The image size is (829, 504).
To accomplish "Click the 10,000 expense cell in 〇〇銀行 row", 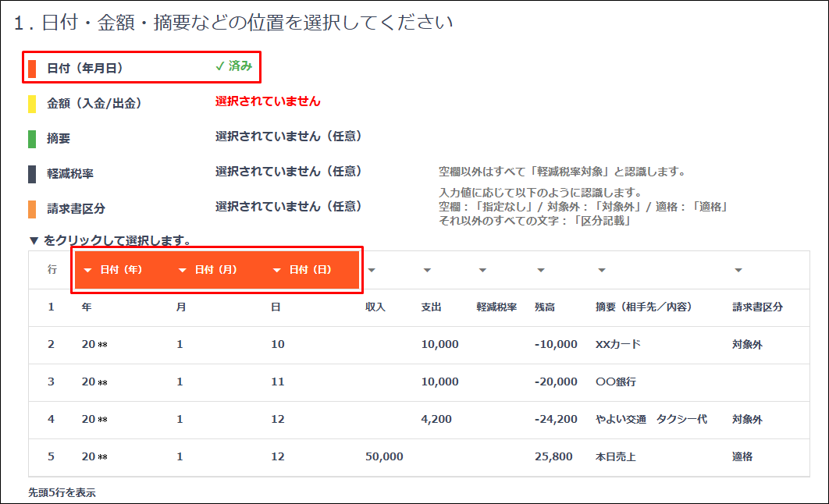I will tap(440, 382).
